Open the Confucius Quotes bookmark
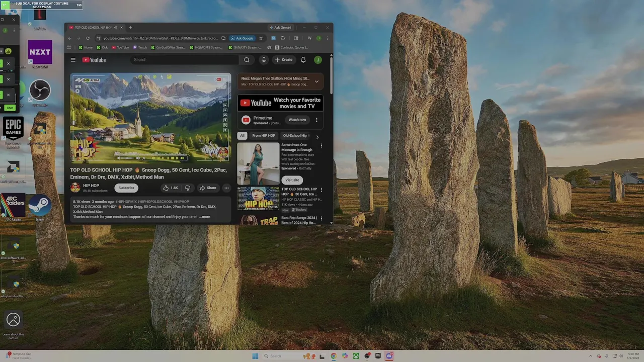 pos(292,48)
